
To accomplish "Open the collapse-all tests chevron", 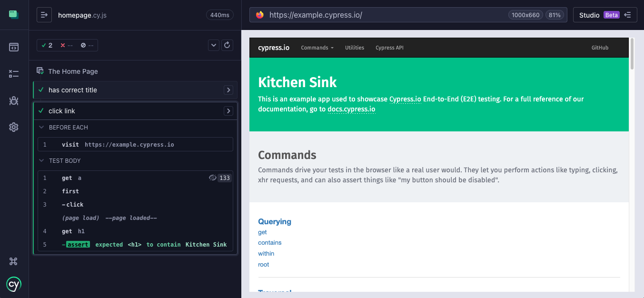I will pyautogui.click(x=213, y=45).
